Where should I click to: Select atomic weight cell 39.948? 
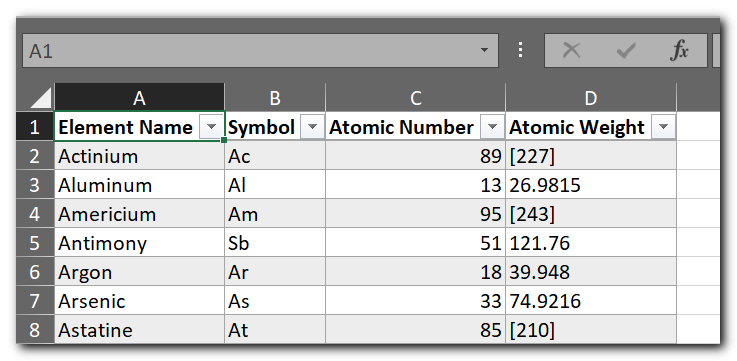tap(591, 272)
